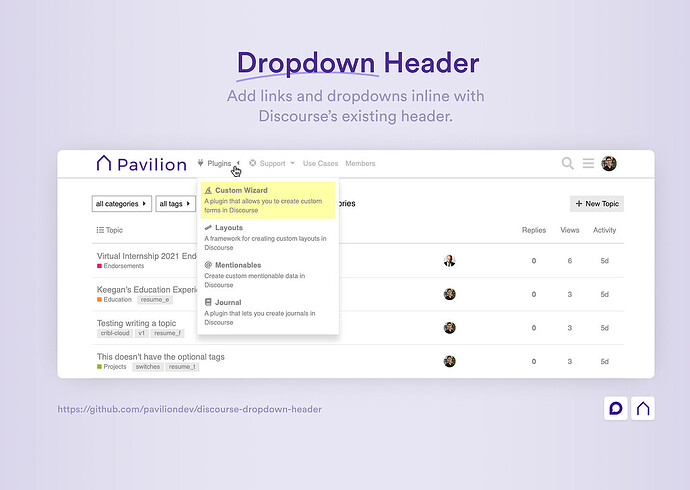690x490 pixels.
Task: Open the all tags dropdown
Action: pos(175,204)
